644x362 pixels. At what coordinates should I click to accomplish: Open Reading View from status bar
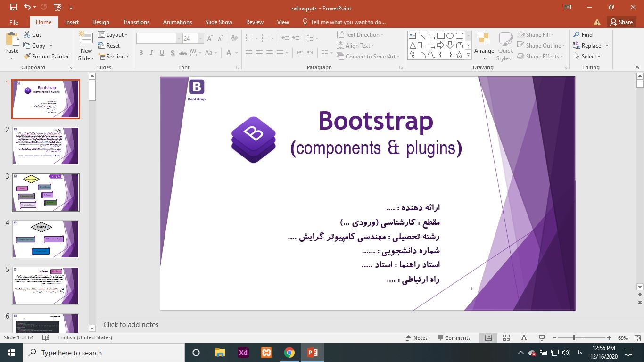pyautogui.click(x=524, y=338)
